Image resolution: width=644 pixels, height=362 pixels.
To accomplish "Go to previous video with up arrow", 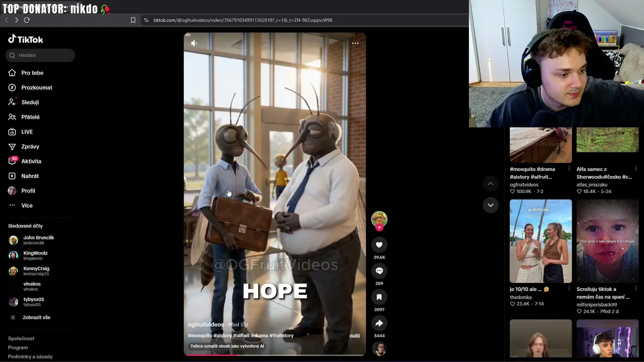I will point(491,184).
